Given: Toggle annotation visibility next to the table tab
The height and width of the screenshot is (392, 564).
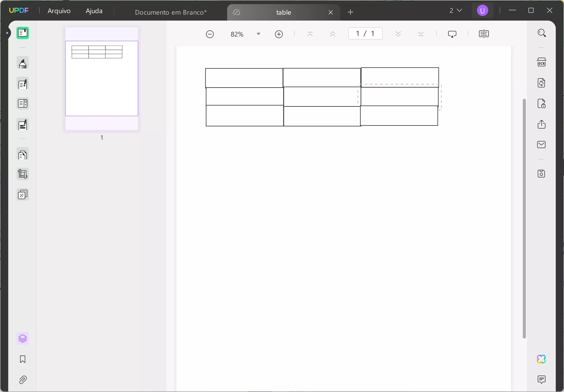Looking at the screenshot, I should [x=236, y=12].
